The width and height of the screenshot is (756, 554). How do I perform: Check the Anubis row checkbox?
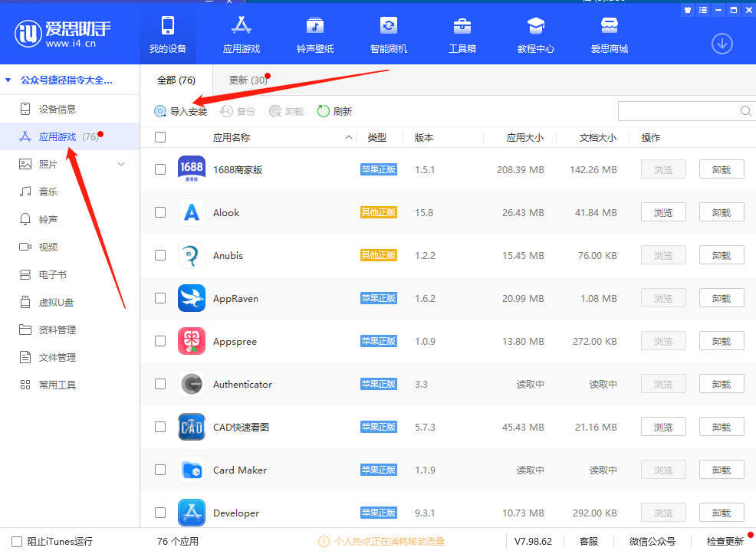click(x=160, y=255)
